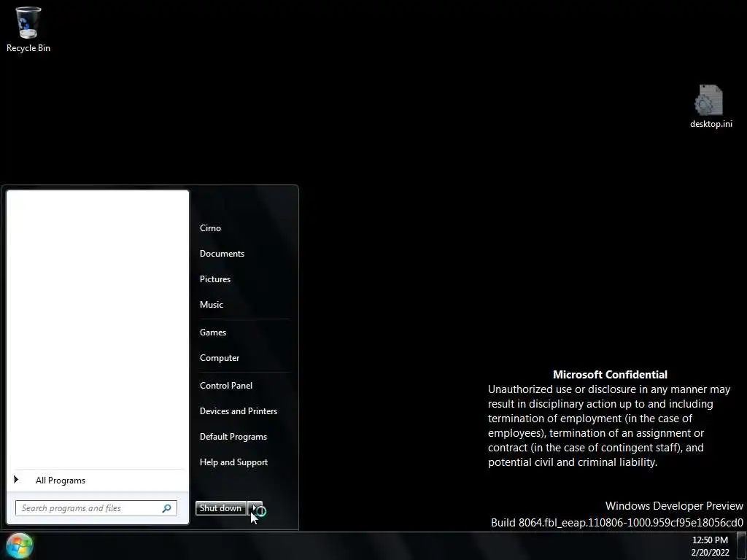This screenshot has height=560, width=747.
Task: Open Devices and Printers
Action: pyautogui.click(x=239, y=411)
